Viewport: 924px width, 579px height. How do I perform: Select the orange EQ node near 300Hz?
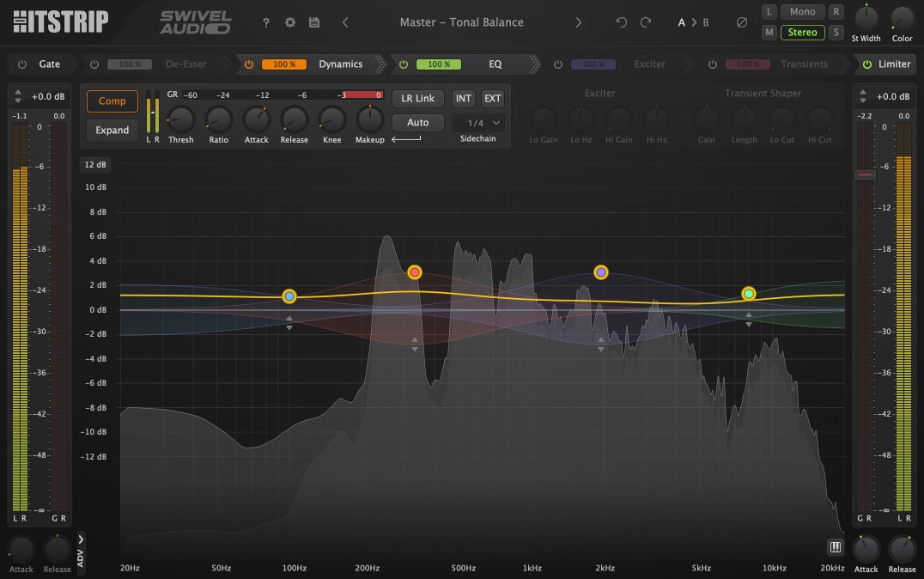pyautogui.click(x=415, y=272)
